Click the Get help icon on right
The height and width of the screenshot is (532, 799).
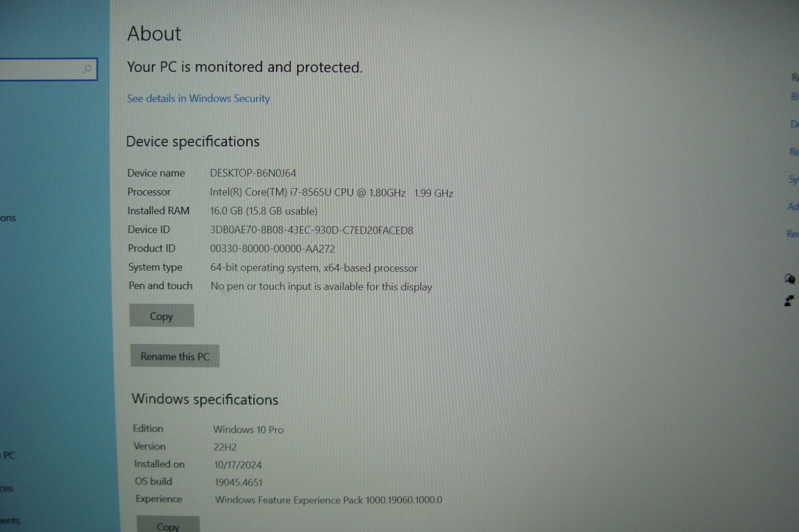click(790, 279)
